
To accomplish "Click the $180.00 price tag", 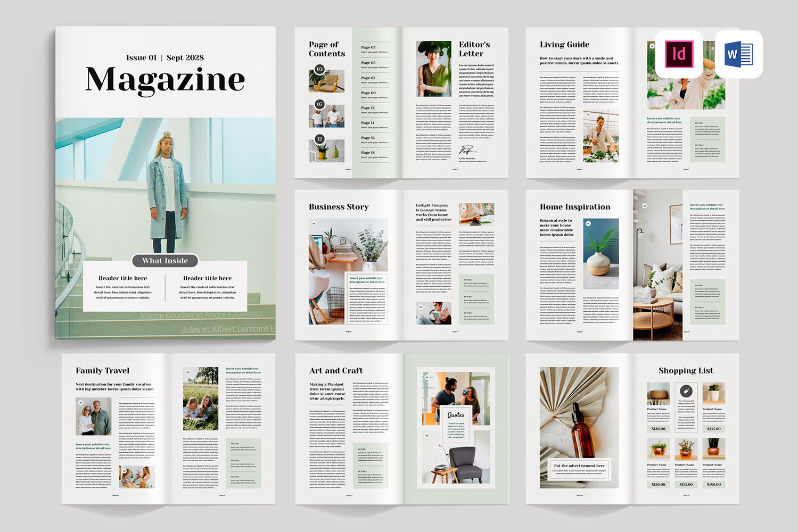I will [x=713, y=484].
